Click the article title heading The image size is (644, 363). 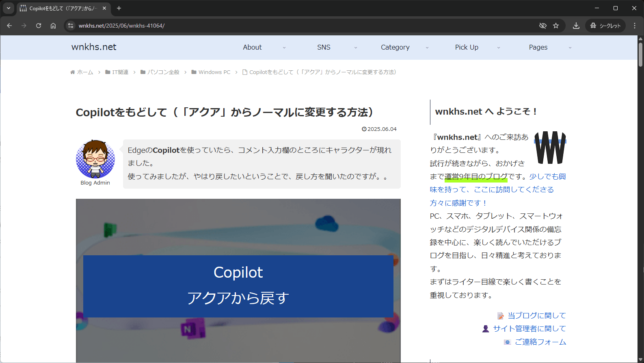tap(225, 112)
